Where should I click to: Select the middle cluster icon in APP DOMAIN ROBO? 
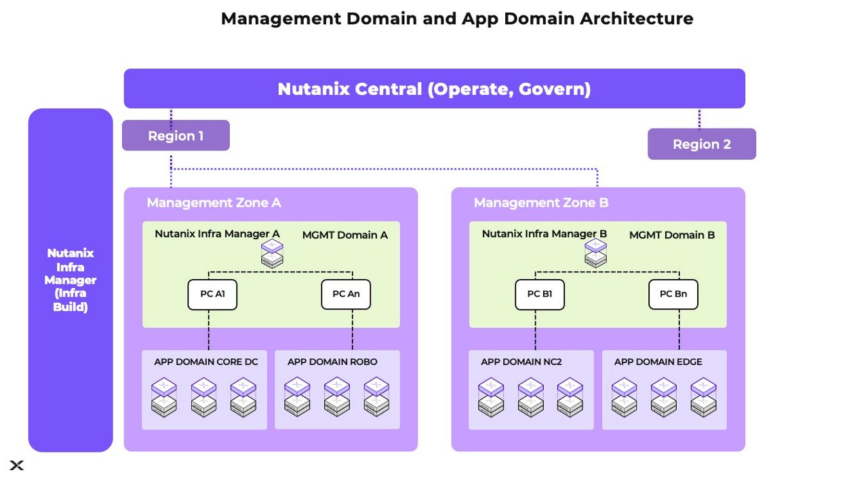tap(337, 396)
